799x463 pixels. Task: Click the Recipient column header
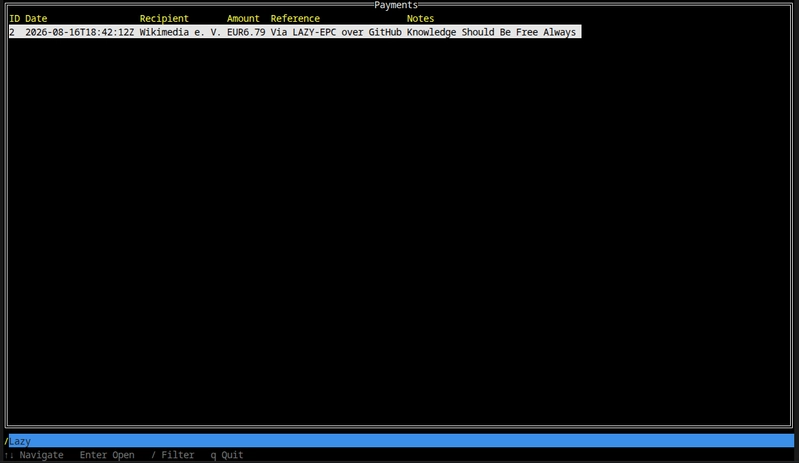tap(164, 18)
